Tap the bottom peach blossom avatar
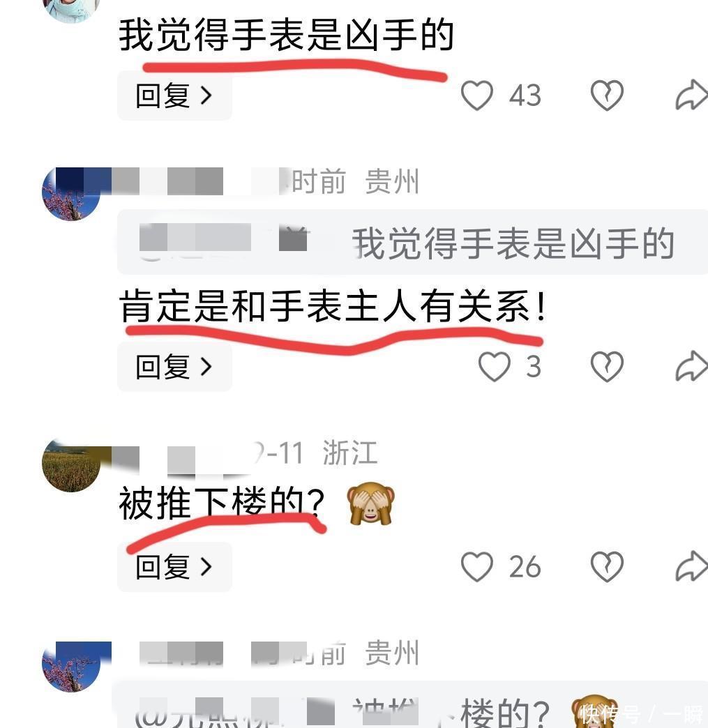The height and width of the screenshot is (728, 708). pyautogui.click(x=71, y=666)
